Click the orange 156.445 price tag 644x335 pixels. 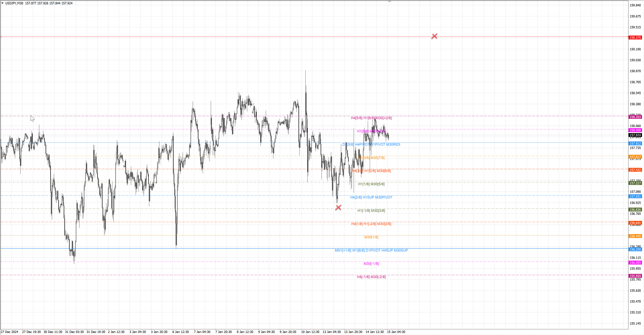point(635,236)
